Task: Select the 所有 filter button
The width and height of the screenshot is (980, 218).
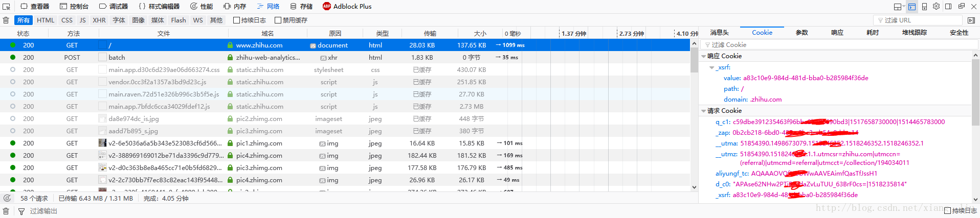Action: (x=24, y=20)
